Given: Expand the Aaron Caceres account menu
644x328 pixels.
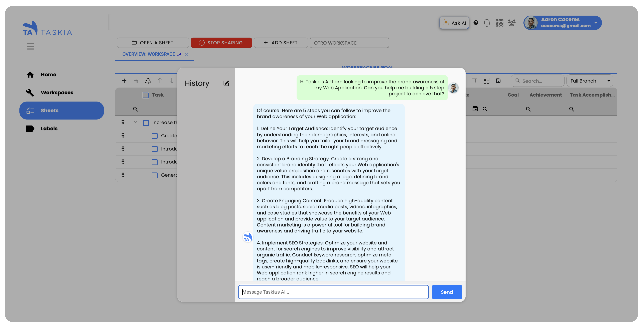Looking at the screenshot, I should pyautogui.click(x=596, y=23).
